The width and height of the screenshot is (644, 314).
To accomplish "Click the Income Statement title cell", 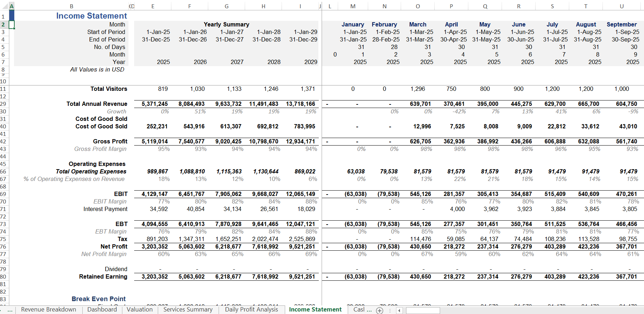I will tap(92, 16).
